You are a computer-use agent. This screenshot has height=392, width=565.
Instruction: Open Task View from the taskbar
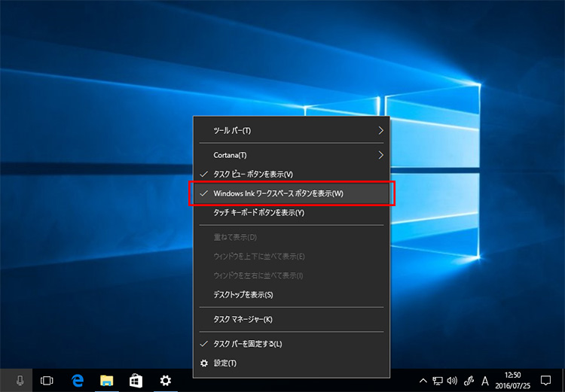[x=47, y=381]
